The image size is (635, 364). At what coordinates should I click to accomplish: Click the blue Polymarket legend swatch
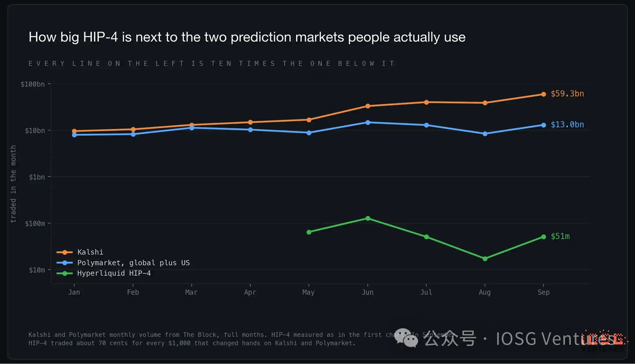(65, 263)
